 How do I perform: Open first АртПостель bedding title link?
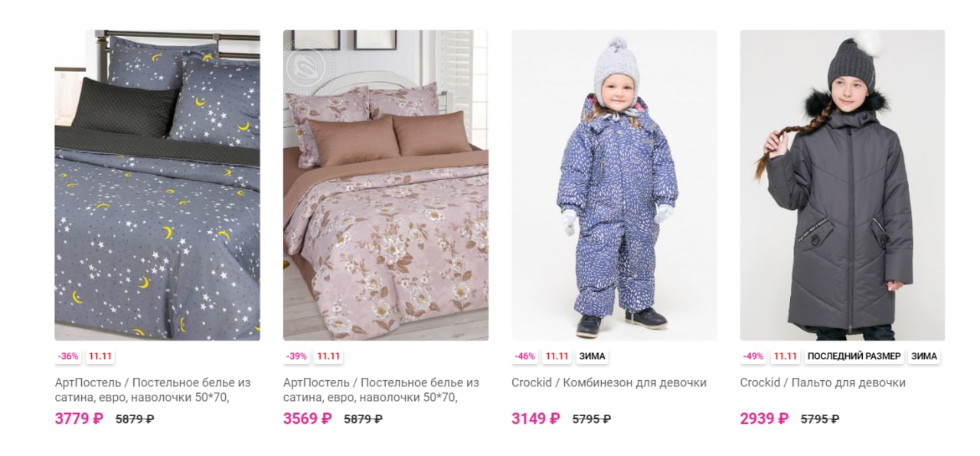153,389
